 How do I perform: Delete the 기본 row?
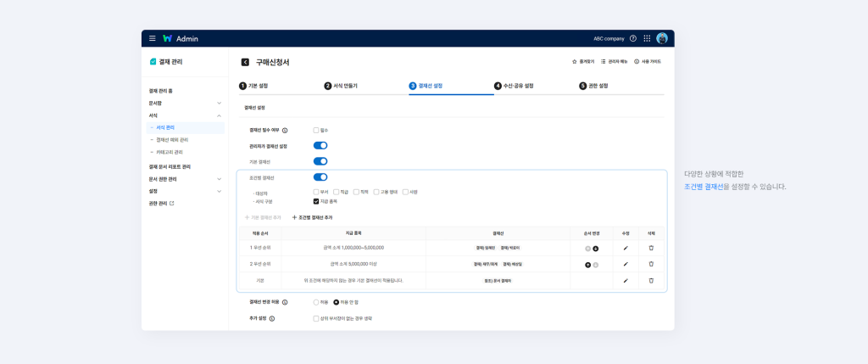pyautogui.click(x=651, y=281)
